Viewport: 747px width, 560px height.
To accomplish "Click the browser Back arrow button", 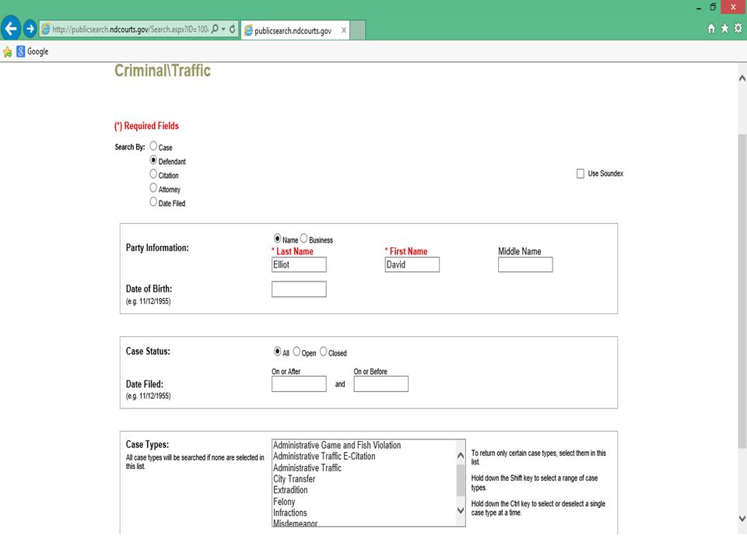I will 11,29.
